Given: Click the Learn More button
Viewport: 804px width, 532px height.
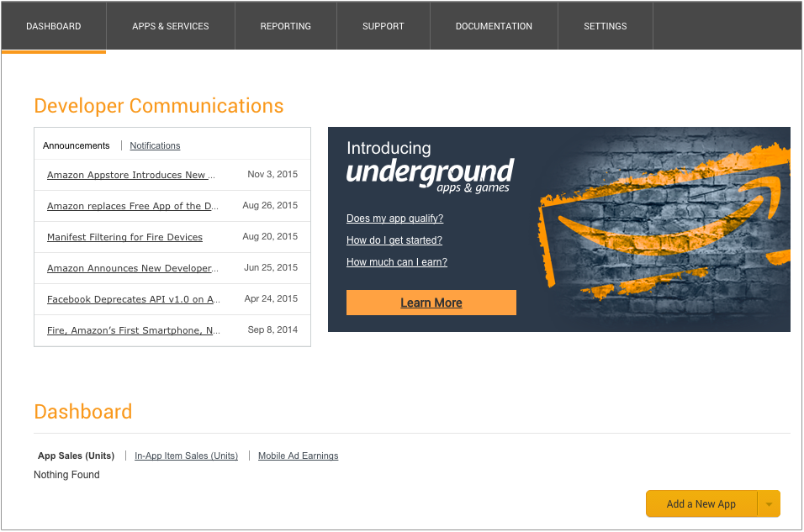Looking at the screenshot, I should (x=431, y=303).
